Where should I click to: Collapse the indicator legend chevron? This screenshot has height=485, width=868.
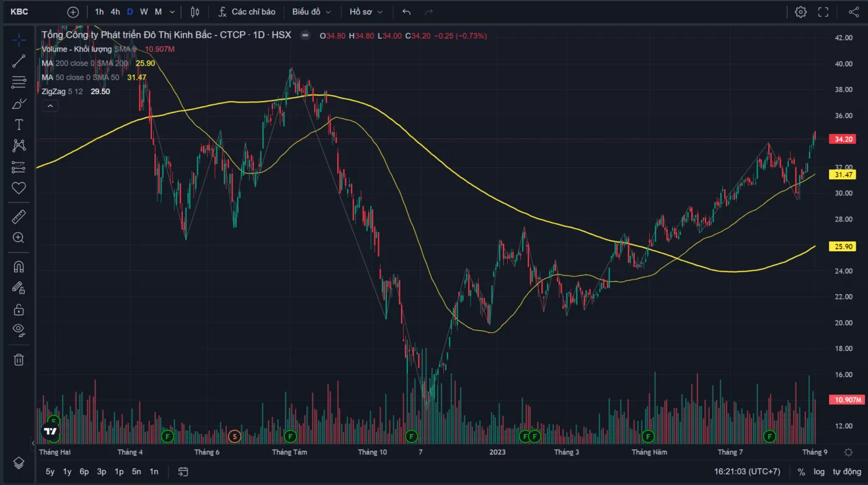[50, 106]
